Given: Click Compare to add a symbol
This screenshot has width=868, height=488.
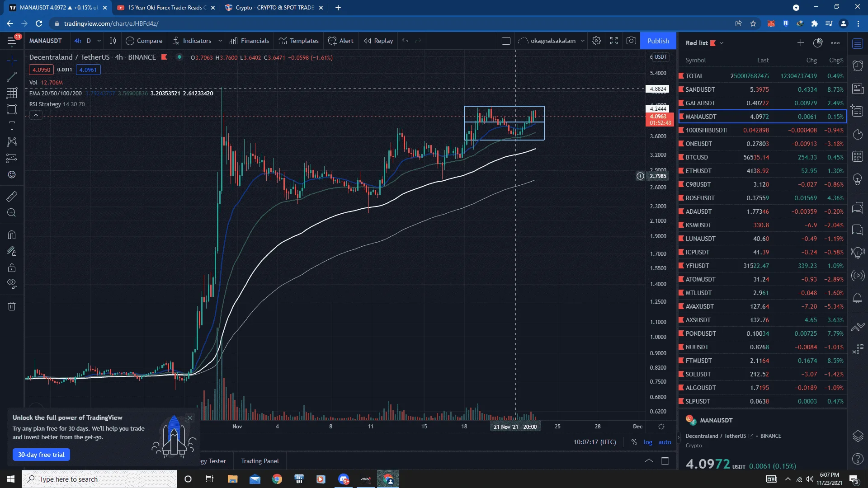Looking at the screenshot, I should [144, 41].
